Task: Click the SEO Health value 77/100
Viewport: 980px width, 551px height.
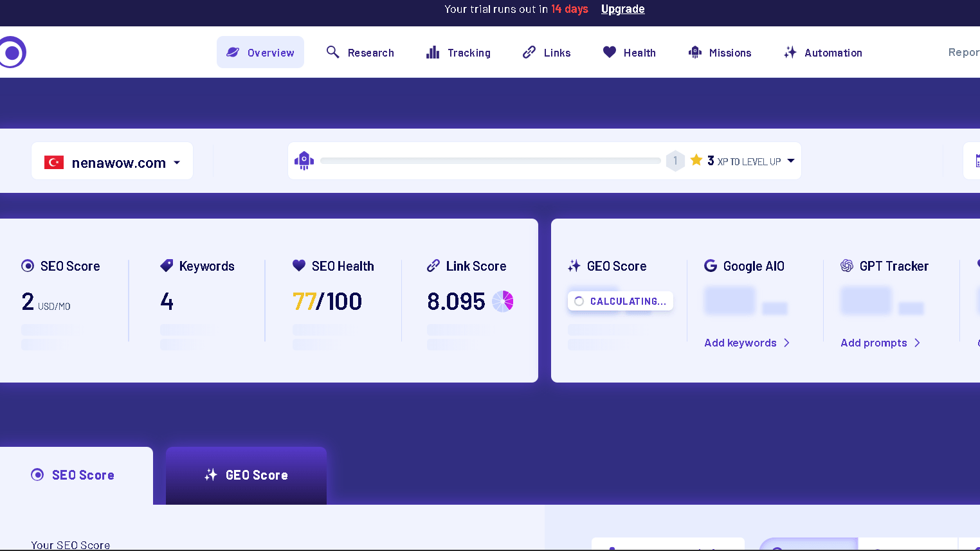Action: pyautogui.click(x=327, y=302)
